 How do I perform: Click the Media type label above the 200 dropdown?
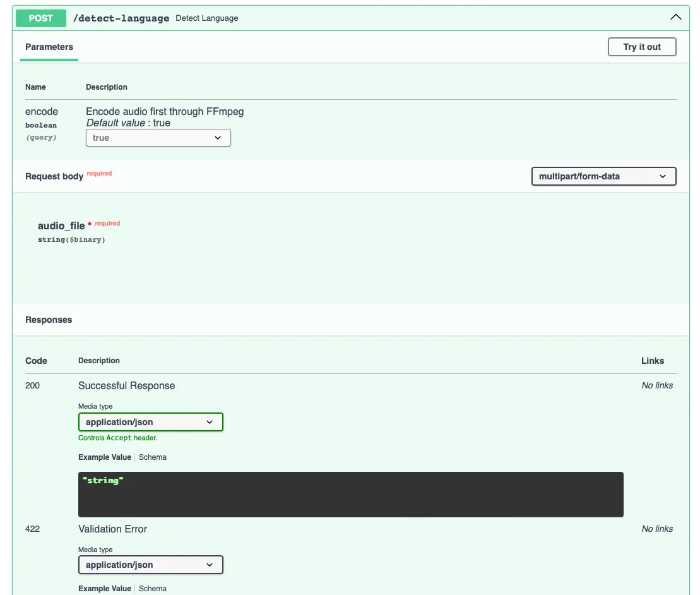[x=95, y=406]
